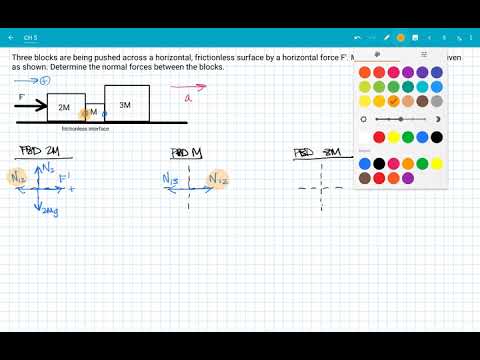This screenshot has width=480, height=360.
Task: Pick black in the recent colors section
Action: pos(379,164)
